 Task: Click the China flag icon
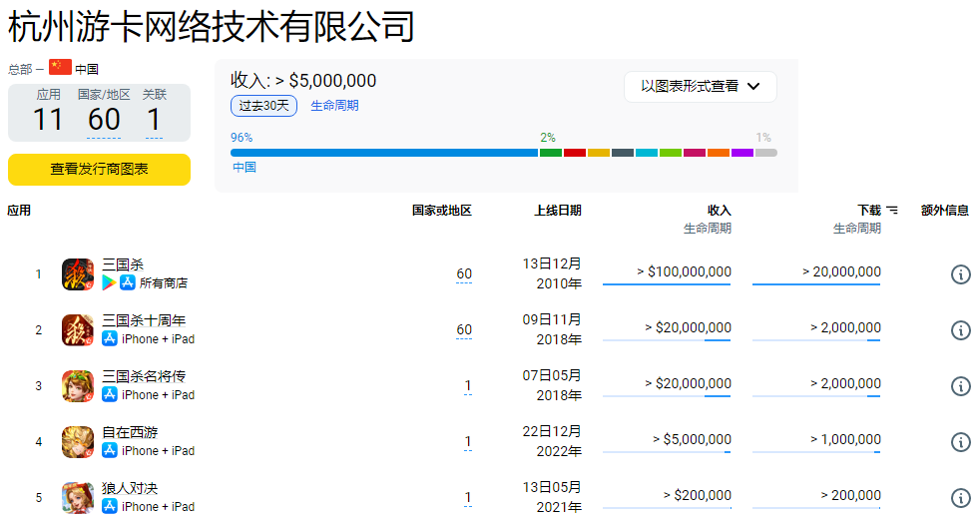60,67
